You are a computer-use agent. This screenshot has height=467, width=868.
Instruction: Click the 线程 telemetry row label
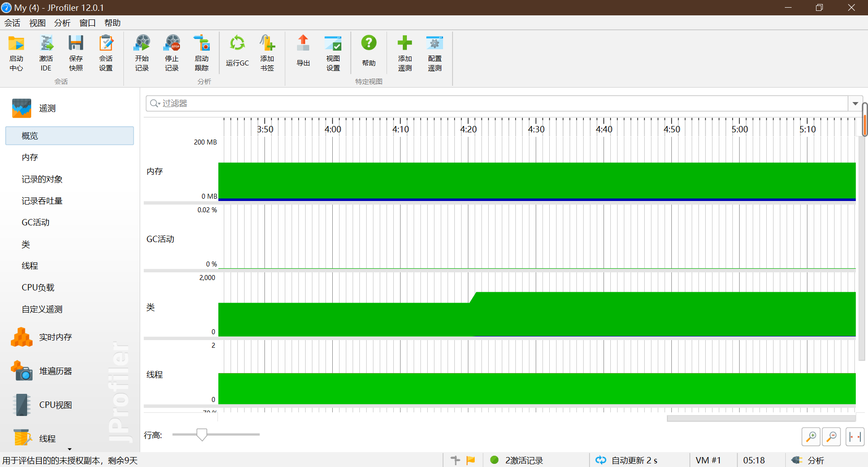tap(155, 375)
